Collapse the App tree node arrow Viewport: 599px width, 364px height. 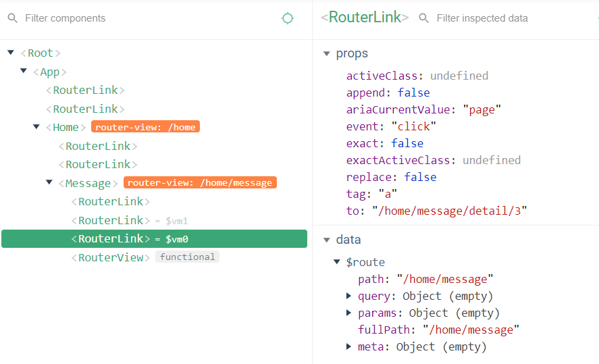(x=24, y=71)
